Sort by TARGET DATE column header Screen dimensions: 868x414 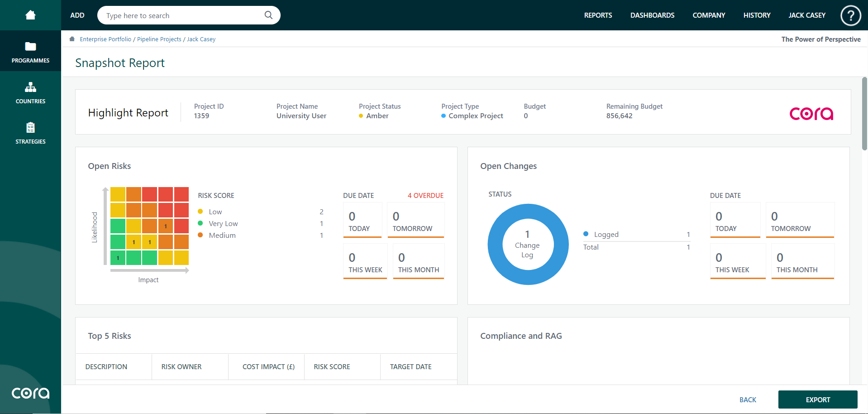[x=410, y=367]
